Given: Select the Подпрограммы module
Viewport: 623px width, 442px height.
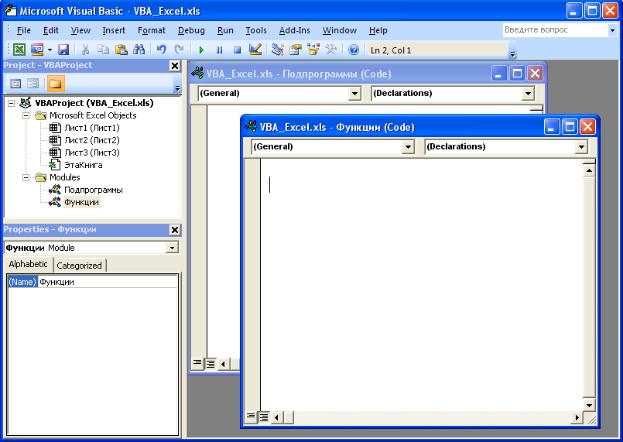Looking at the screenshot, I should (x=93, y=190).
